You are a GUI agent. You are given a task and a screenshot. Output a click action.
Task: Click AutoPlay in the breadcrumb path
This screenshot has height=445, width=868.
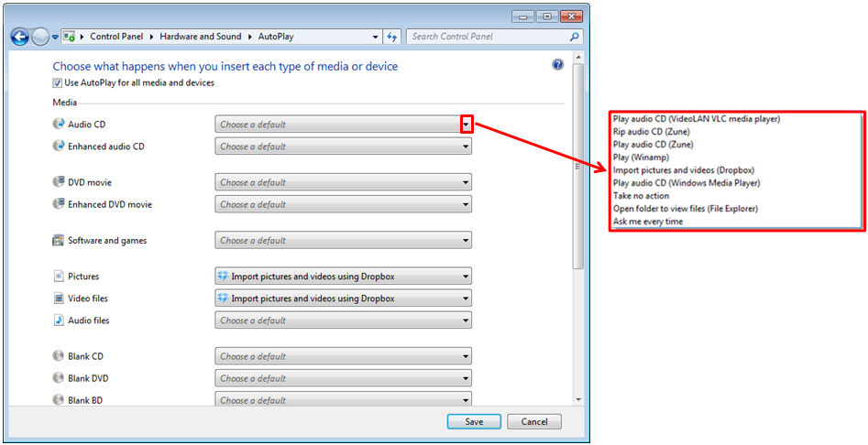(276, 37)
